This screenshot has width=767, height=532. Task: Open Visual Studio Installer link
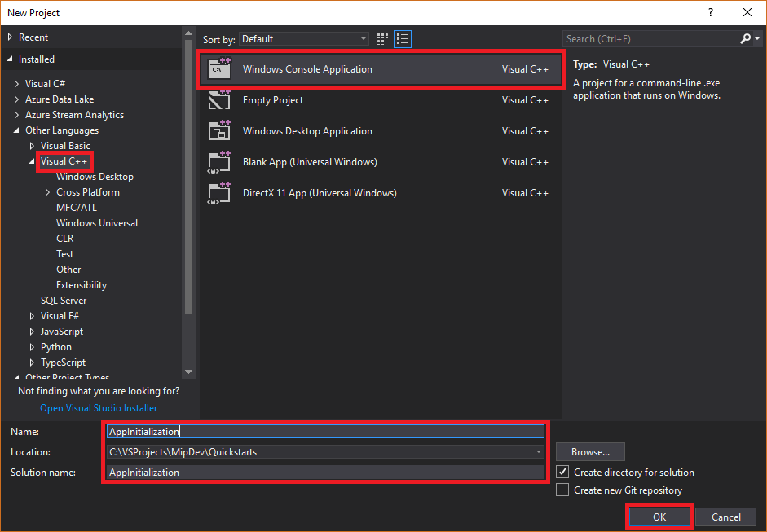[x=98, y=407]
